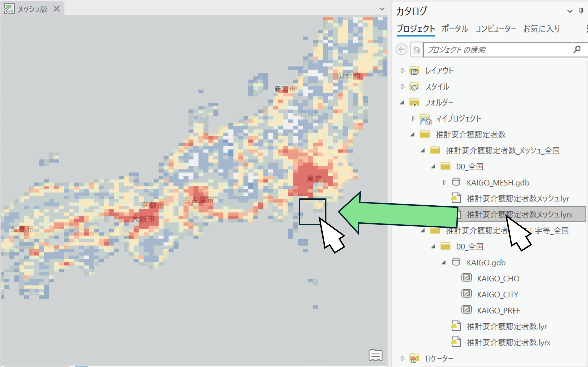The image size is (588, 367).
Task: Expand the ロケーター node
Action: (403, 358)
